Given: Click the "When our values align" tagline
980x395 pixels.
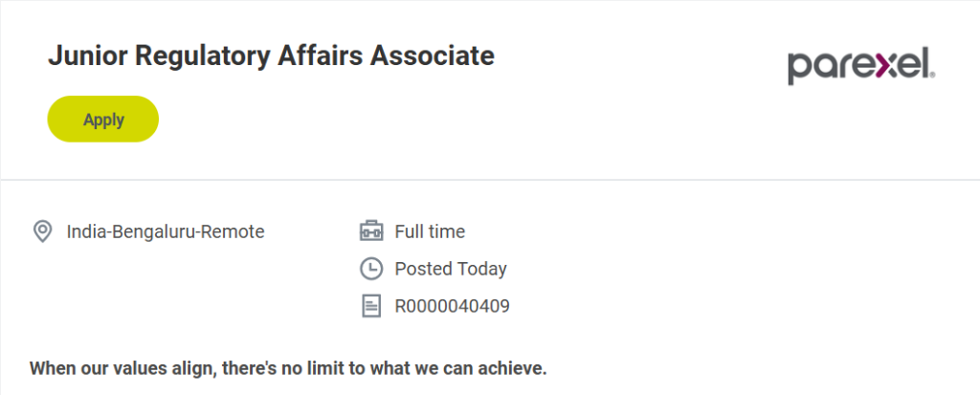Looking at the screenshot, I should coord(288,367).
